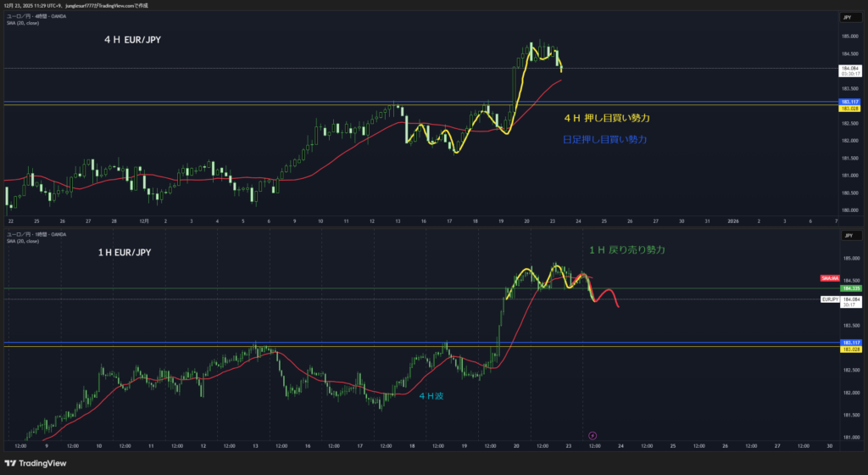Click the blue '日足押し目買い勢力' annotation
This screenshot has height=475, width=868.
605,139
